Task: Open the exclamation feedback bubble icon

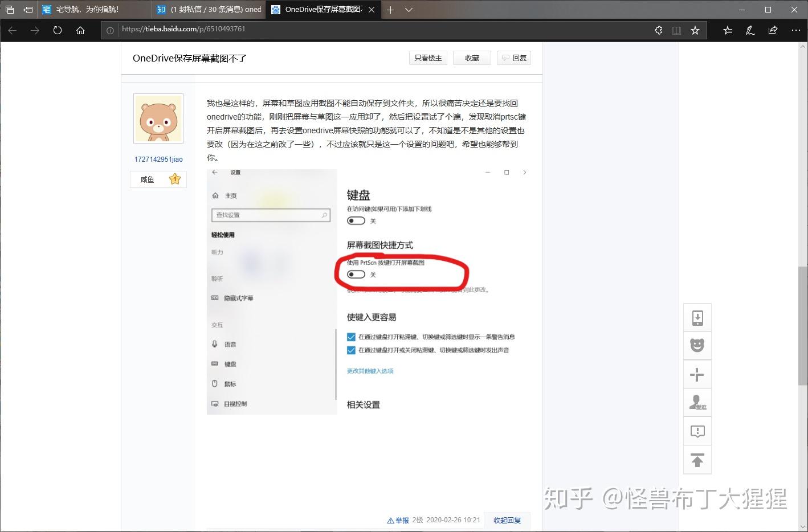Action: (x=697, y=431)
